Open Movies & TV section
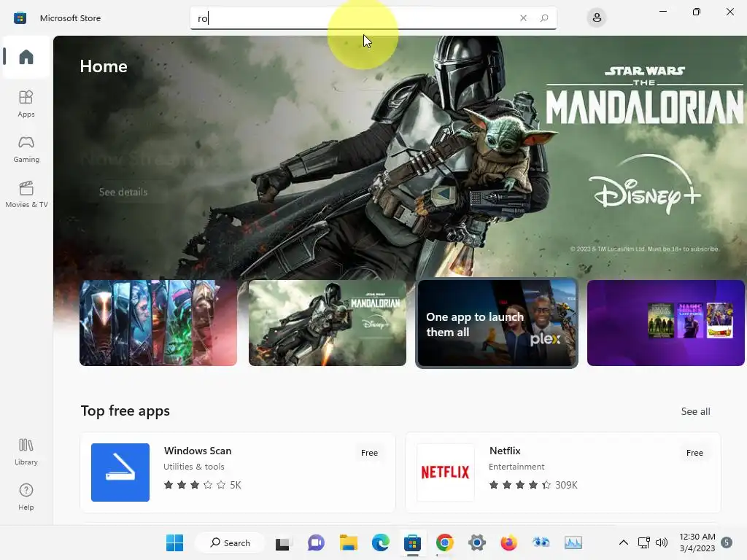This screenshot has height=560, width=747. pos(26,194)
